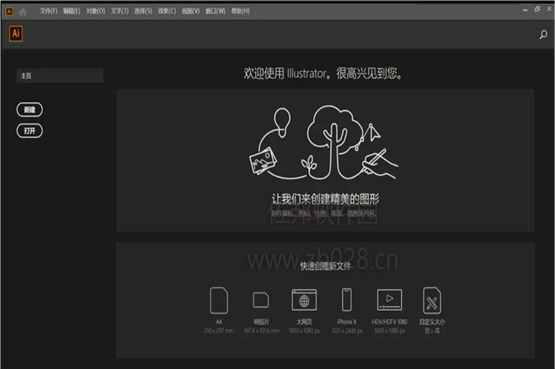
Task: Click the Illustrator Ai logo icon
Action: [x=16, y=34]
